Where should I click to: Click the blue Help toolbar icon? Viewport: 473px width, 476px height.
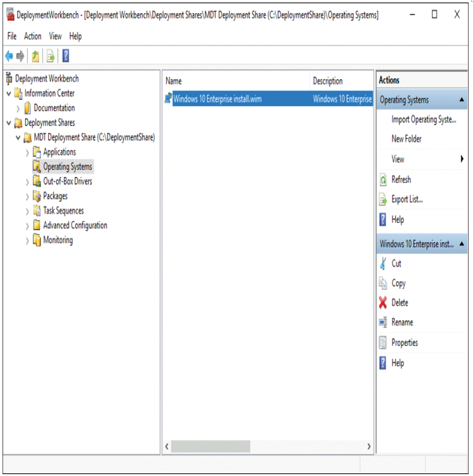66,56
